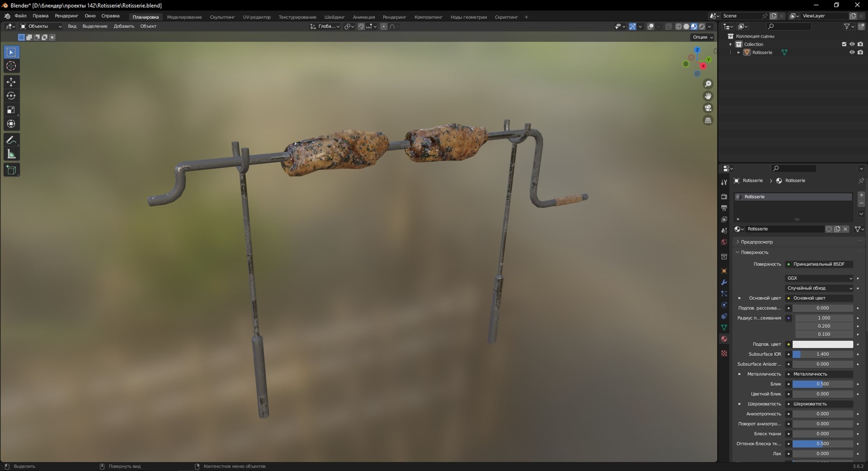
Task: Open the Texture properties checker tab
Action: [x=724, y=353]
